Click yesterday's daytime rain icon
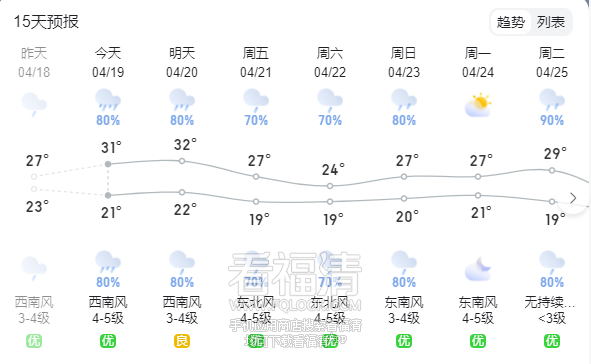The height and width of the screenshot is (364, 591). pyautogui.click(x=34, y=104)
